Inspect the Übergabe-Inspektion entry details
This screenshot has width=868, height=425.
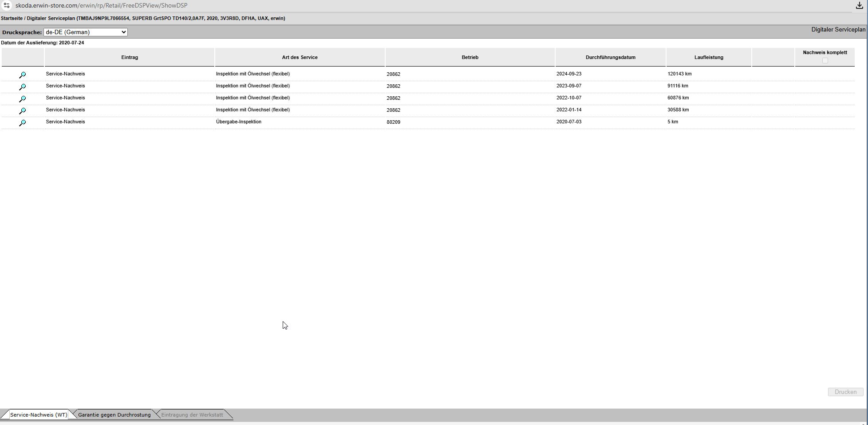click(x=22, y=123)
